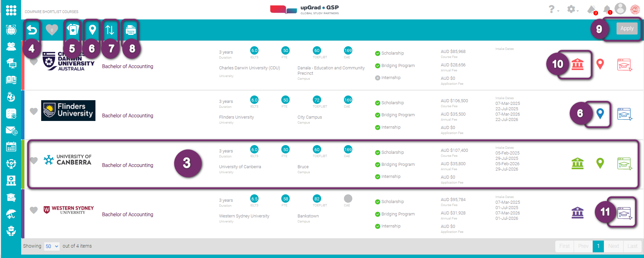The width and height of the screenshot is (644, 258).
Task: Click the compare cards icon in toolbar
Action: pyautogui.click(x=72, y=30)
